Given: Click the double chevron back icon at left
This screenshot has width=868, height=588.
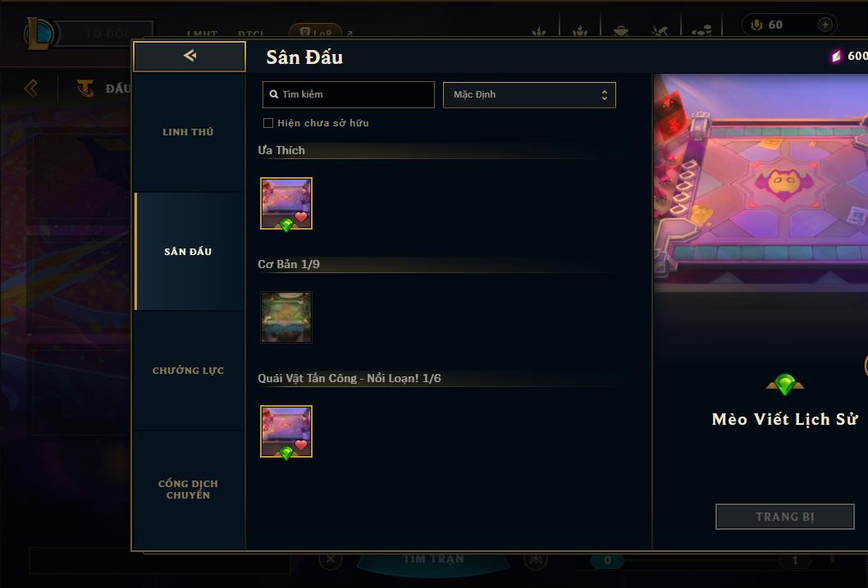Looking at the screenshot, I should pyautogui.click(x=31, y=88).
